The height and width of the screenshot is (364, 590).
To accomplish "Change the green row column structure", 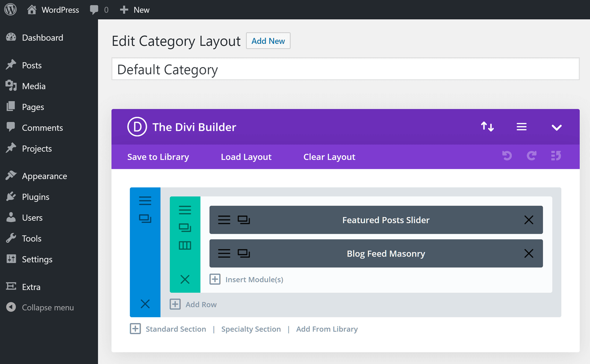I will tap(185, 246).
